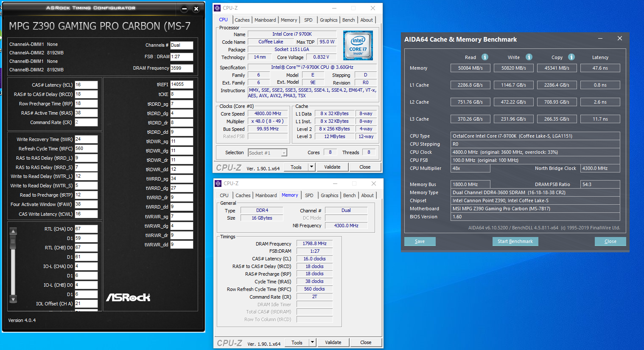Switch to the Caches tab in the CPU-Z processor window
644x350 pixels.
(x=242, y=20)
